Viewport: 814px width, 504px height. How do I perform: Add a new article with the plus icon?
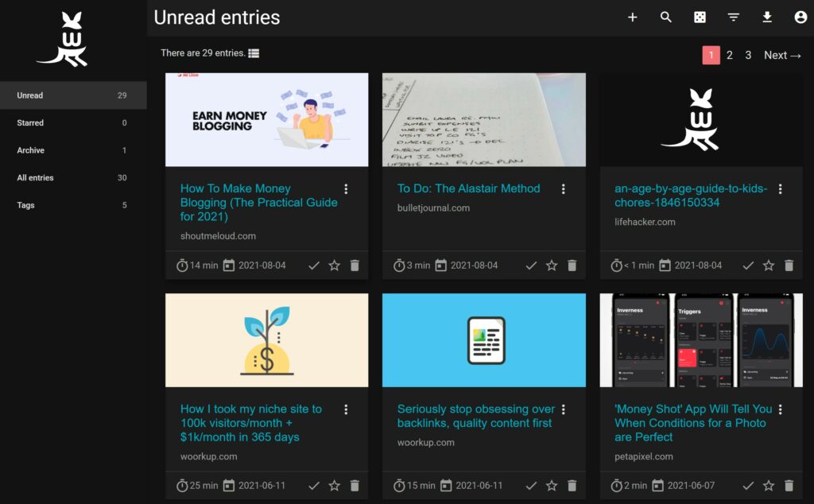[x=632, y=16]
